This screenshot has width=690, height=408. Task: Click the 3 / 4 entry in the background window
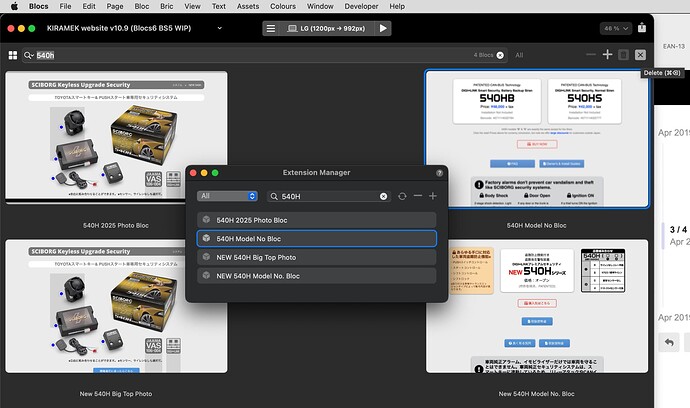(x=678, y=229)
